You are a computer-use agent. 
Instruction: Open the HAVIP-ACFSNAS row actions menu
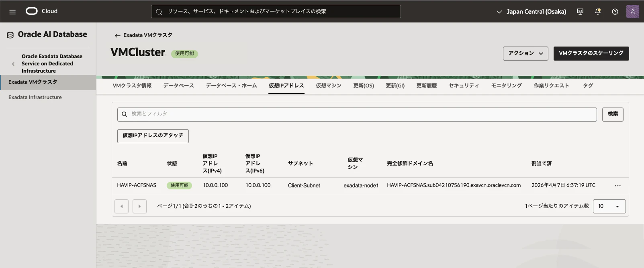tap(618, 186)
